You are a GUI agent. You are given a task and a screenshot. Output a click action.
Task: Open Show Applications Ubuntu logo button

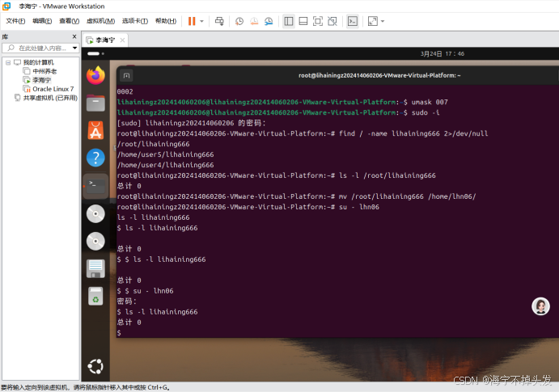[x=95, y=366]
